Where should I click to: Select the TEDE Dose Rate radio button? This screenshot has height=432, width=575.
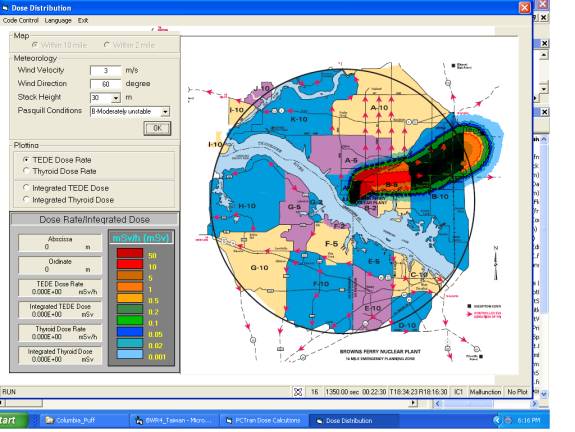[x=26, y=160]
